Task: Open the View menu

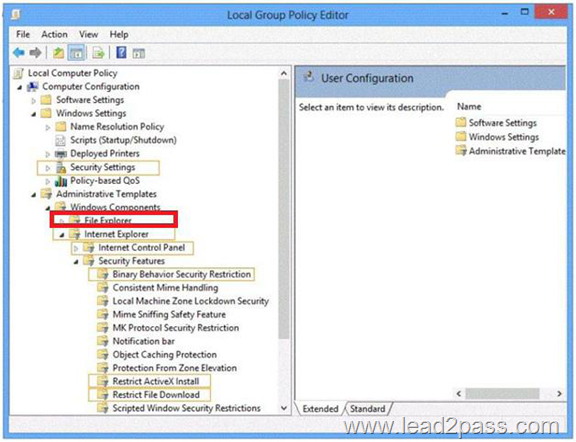Action: pos(89,35)
